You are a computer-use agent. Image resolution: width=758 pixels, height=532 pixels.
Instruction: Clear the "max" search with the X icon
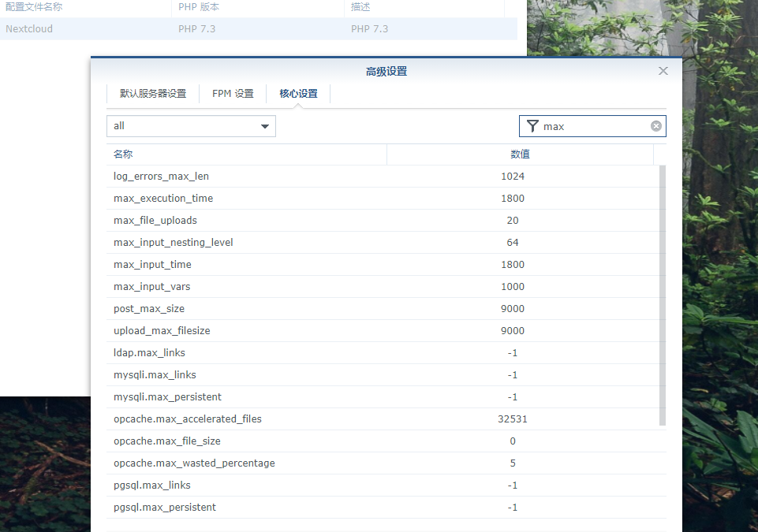point(655,126)
